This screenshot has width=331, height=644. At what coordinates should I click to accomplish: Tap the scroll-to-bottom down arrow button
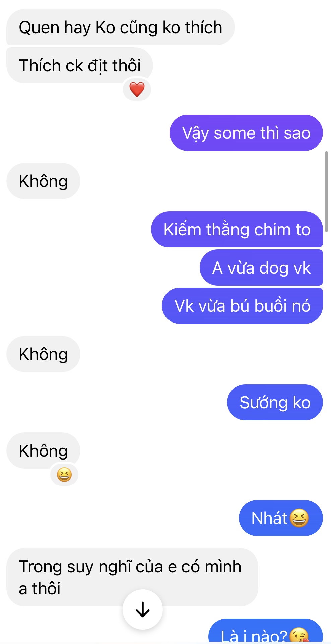143,609
